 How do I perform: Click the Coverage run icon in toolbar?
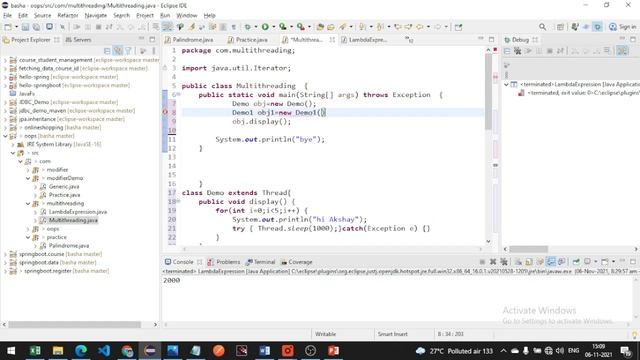point(283,27)
